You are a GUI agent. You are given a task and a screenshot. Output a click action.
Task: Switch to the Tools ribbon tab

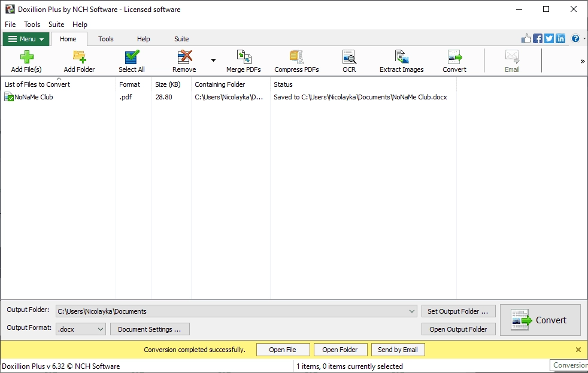coord(106,39)
